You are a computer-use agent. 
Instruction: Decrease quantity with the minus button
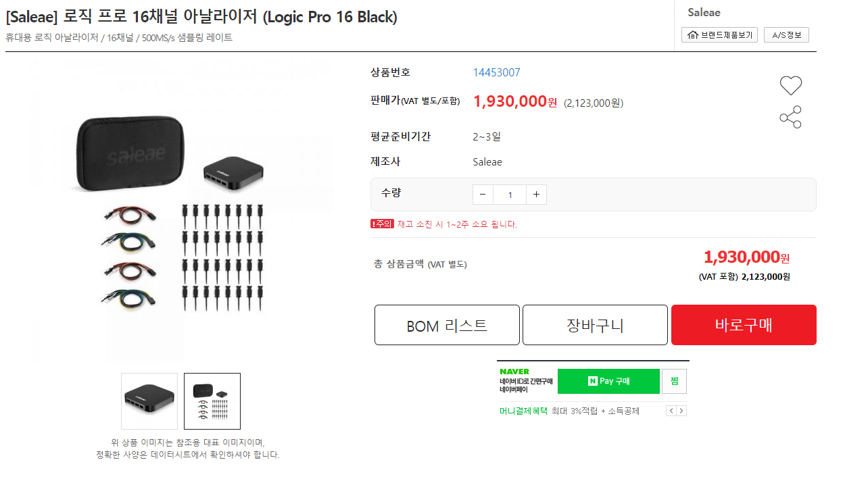[483, 195]
